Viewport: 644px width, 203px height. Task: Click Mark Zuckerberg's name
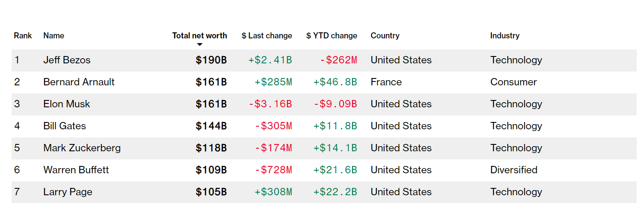(82, 148)
